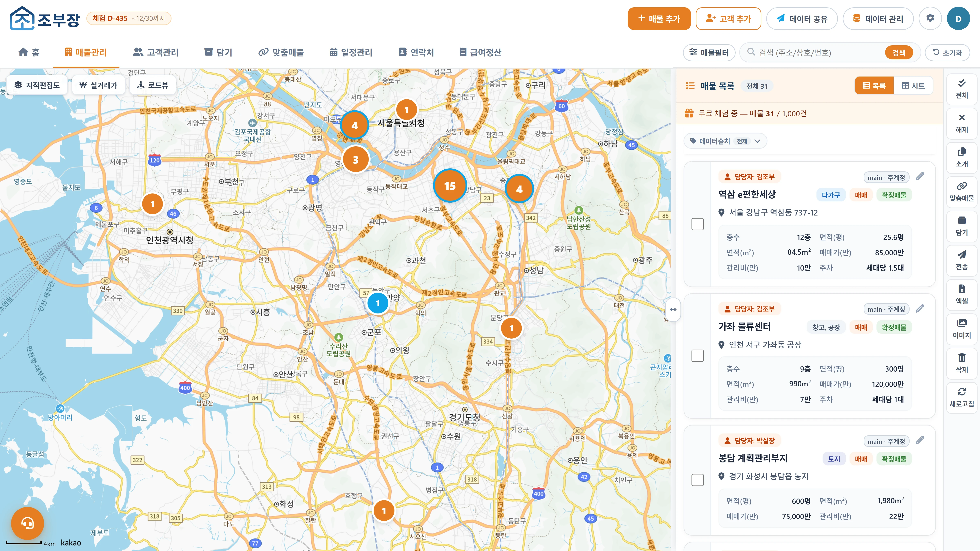The image size is (980, 551).
Task: Click the 데이터 공유 button
Action: (802, 19)
